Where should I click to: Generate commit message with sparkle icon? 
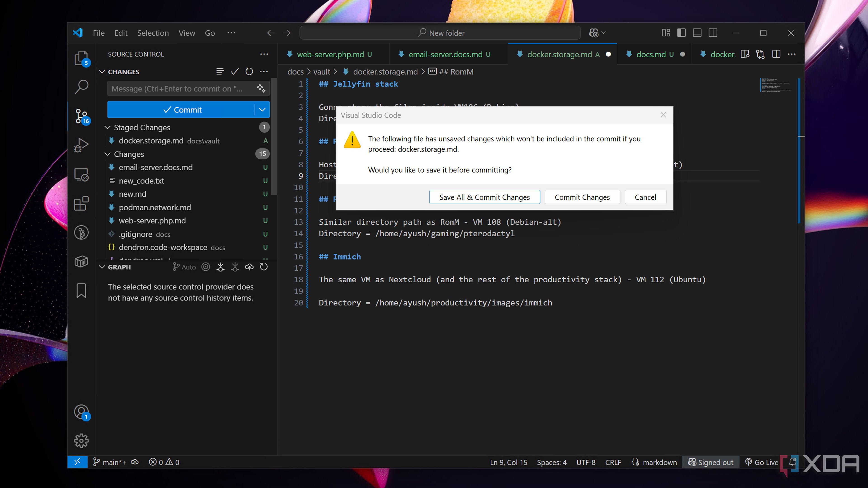[261, 88]
